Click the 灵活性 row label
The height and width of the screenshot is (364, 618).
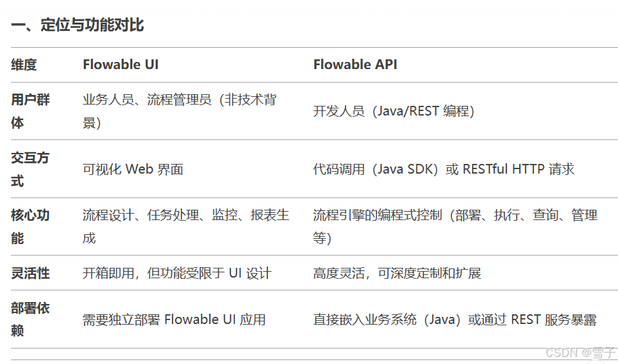pos(30,273)
